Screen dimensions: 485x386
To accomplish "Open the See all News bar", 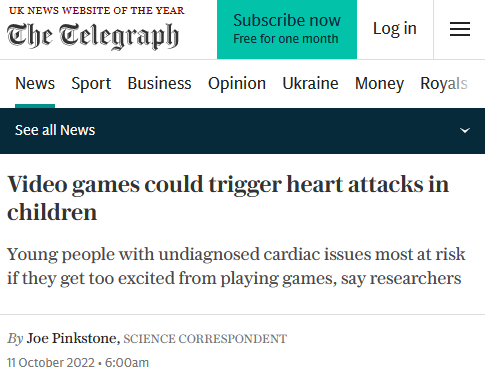I will [242, 131].
